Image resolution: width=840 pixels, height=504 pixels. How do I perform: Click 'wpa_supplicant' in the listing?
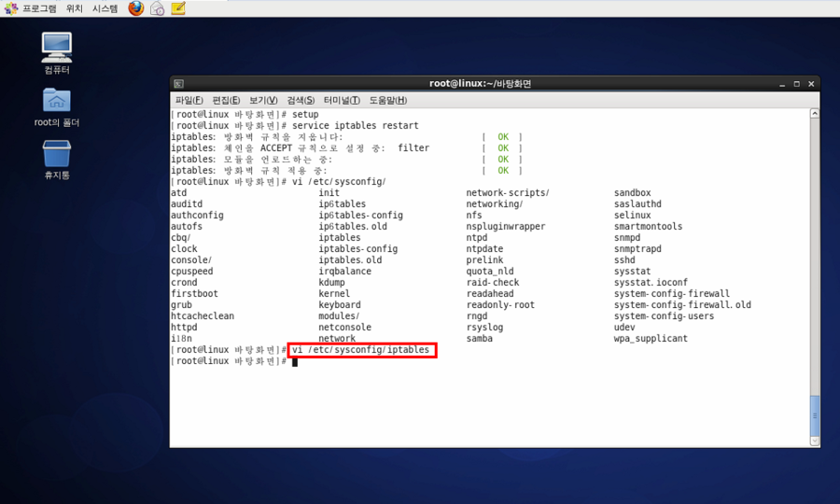point(651,339)
